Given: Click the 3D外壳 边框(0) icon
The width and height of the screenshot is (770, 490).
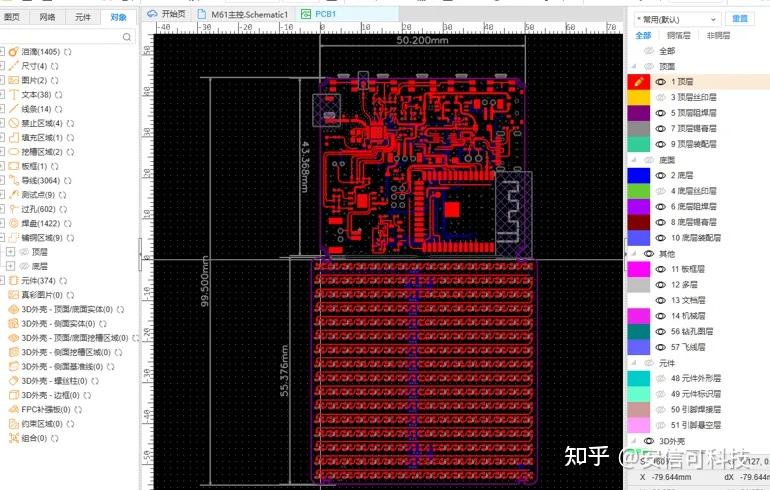Looking at the screenshot, I should point(14,395).
